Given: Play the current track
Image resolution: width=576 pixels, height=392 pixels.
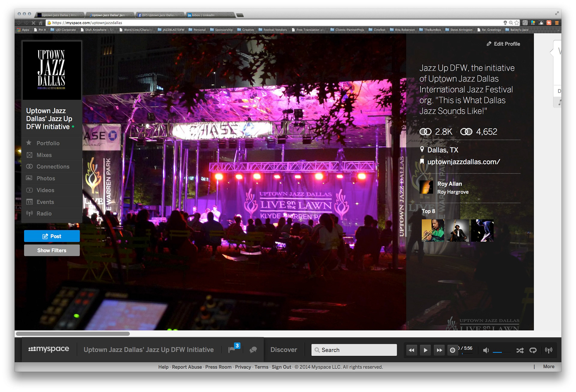Looking at the screenshot, I should click(x=425, y=350).
